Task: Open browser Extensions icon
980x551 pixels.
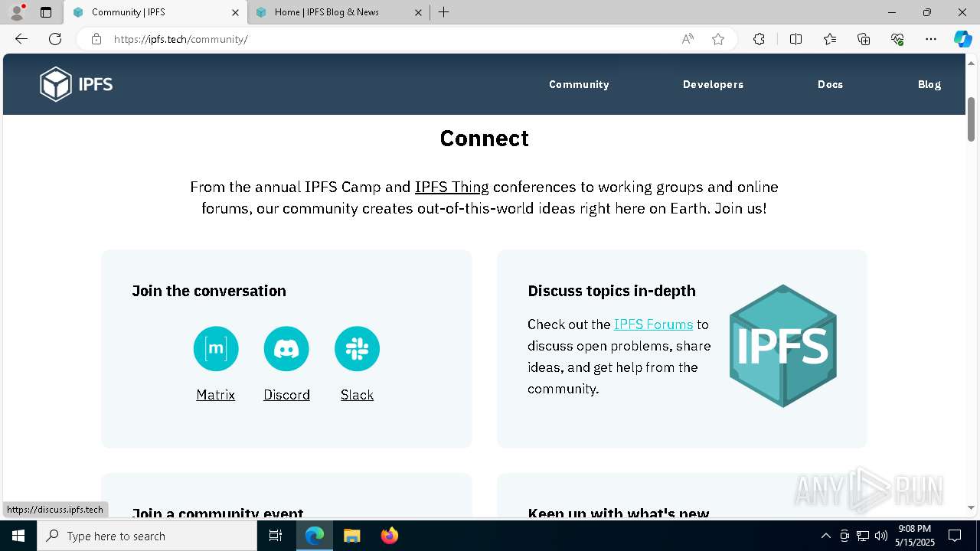Action: (x=759, y=39)
